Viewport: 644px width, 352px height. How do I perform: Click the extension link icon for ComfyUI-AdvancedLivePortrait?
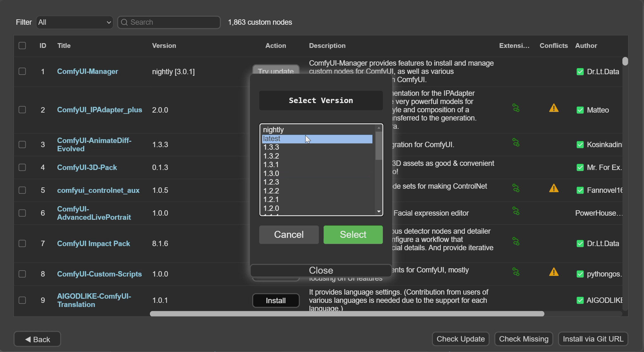pyautogui.click(x=516, y=211)
